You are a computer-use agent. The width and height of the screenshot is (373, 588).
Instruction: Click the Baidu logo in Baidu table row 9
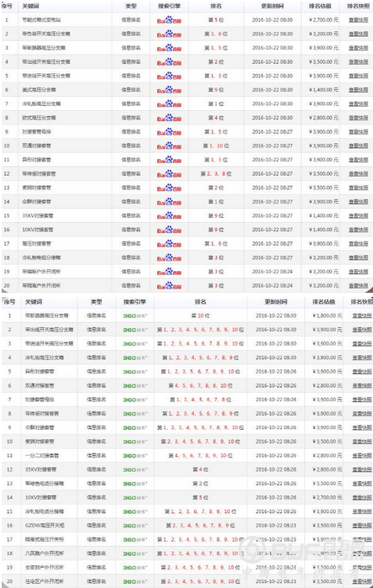[x=169, y=132]
